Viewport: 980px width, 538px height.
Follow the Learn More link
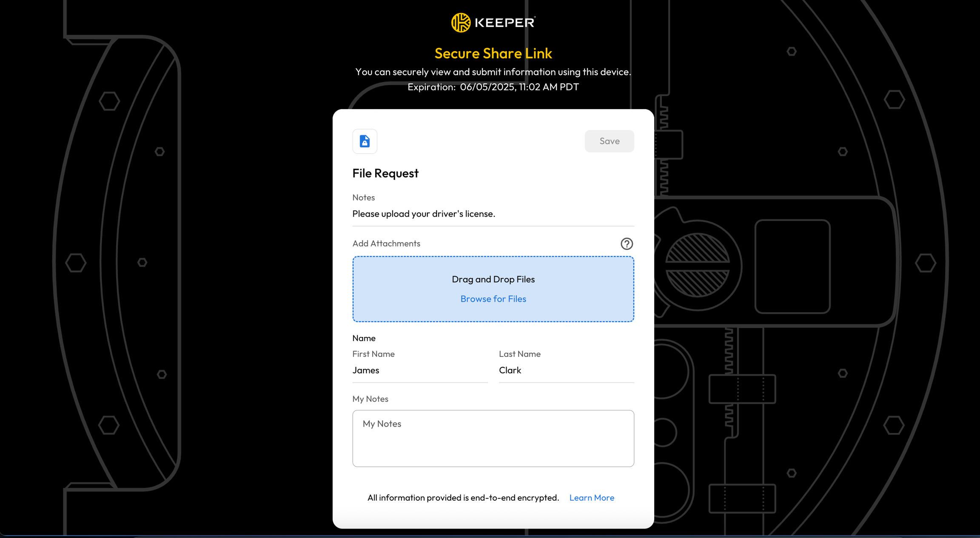(591, 498)
